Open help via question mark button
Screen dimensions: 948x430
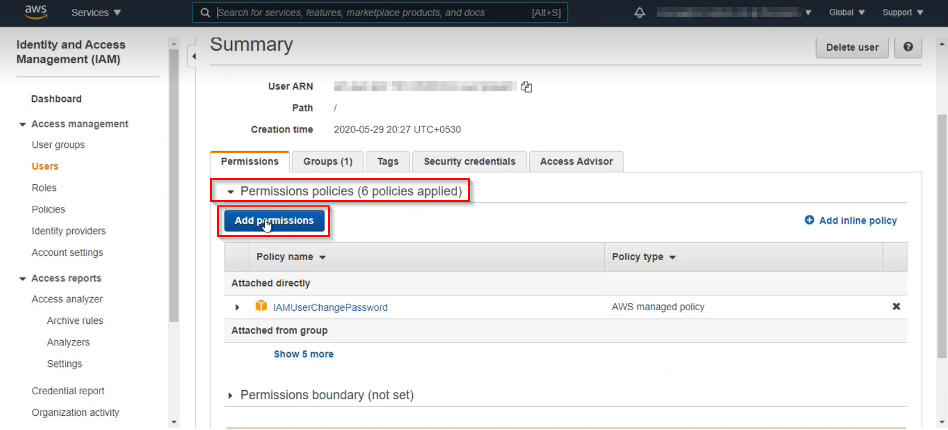pos(907,47)
